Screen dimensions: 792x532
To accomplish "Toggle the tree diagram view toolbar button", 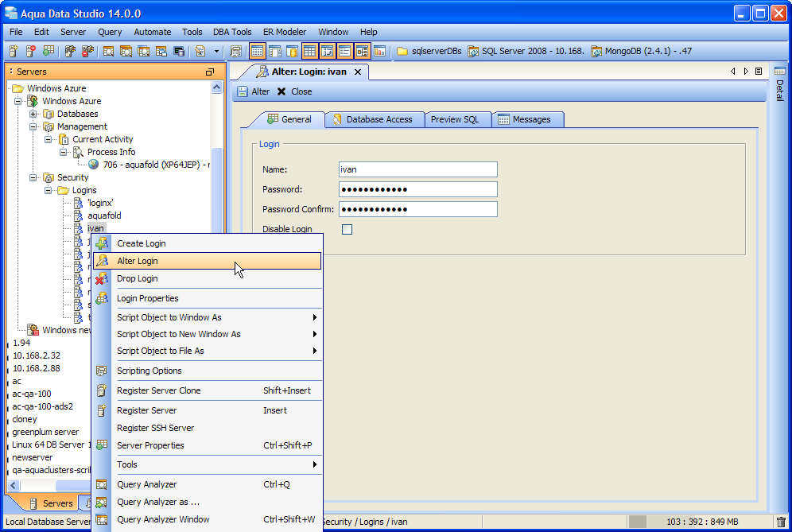I will tap(362, 51).
